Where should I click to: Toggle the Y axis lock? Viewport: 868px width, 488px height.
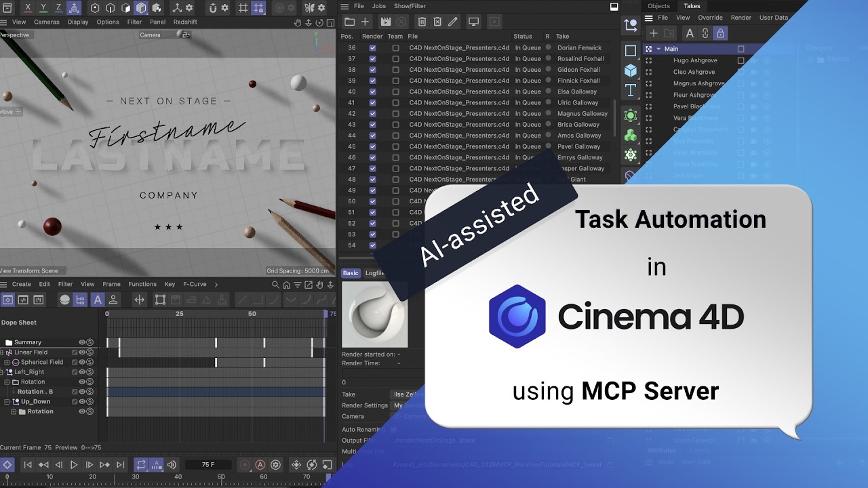point(43,7)
